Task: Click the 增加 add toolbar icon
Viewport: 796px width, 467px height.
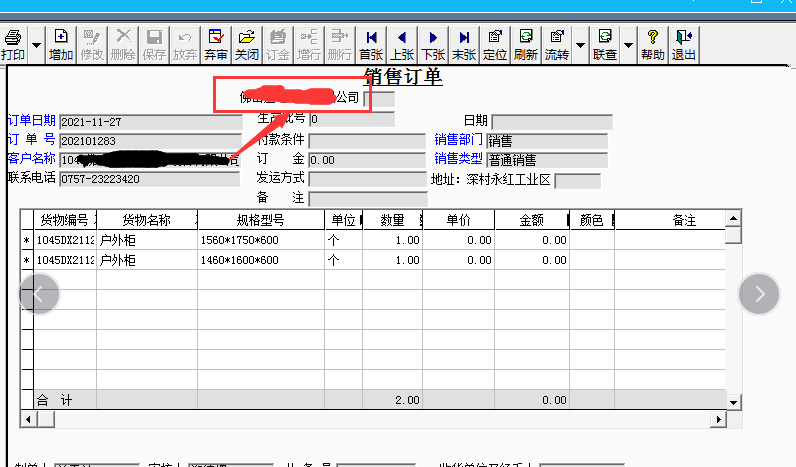Action: click(61, 45)
